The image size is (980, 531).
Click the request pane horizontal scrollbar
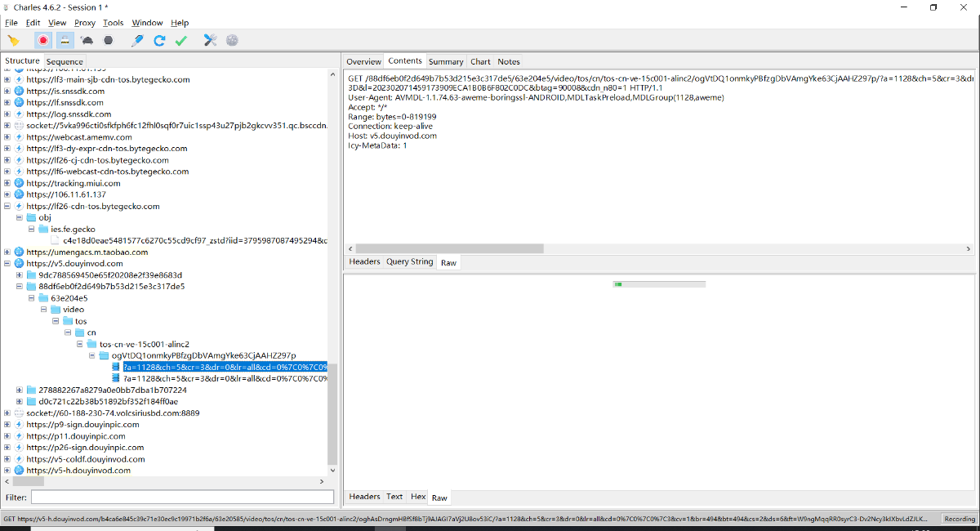[450, 248]
